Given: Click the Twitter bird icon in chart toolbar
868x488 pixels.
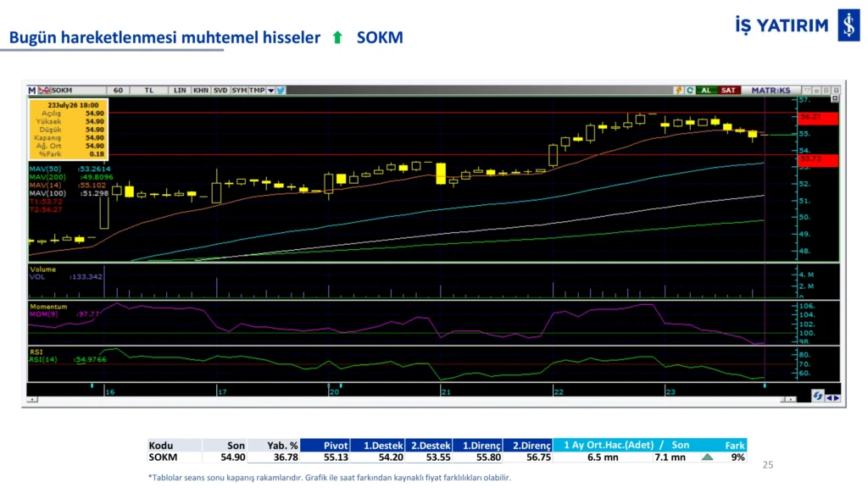Looking at the screenshot, I should click(x=281, y=90).
